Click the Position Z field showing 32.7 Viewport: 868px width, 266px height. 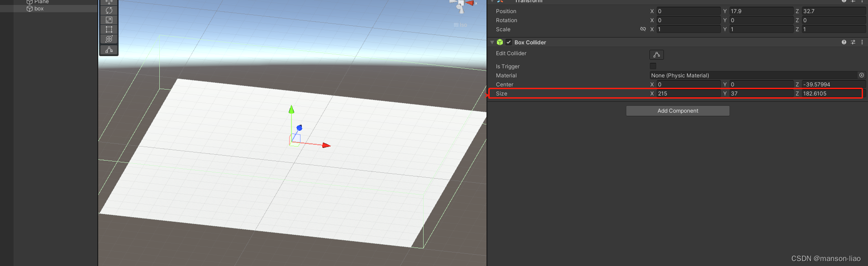click(x=834, y=11)
